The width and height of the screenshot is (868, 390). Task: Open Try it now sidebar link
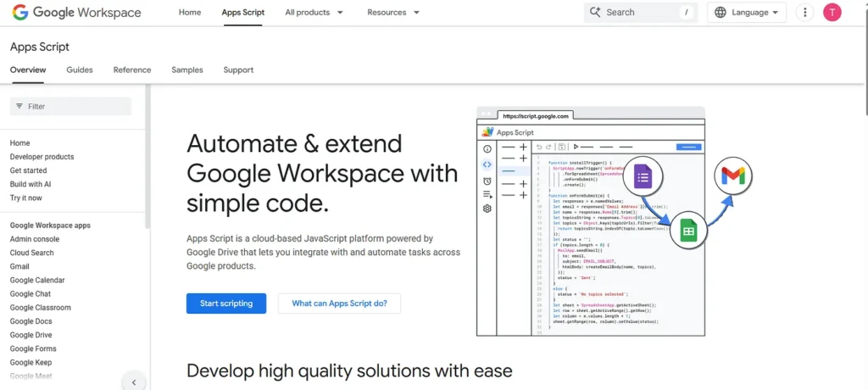tap(26, 198)
